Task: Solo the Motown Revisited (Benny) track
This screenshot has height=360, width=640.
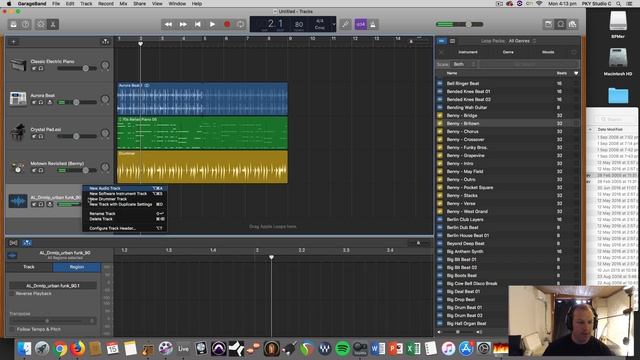Action: point(41,170)
